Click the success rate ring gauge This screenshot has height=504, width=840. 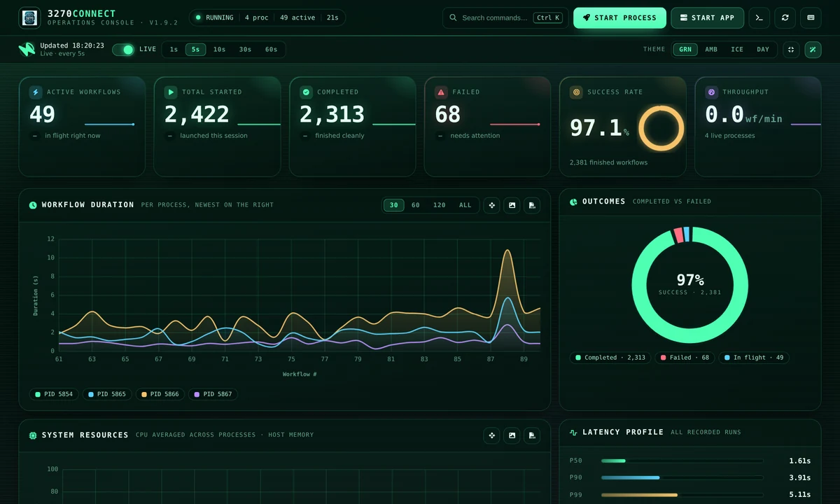click(x=661, y=128)
